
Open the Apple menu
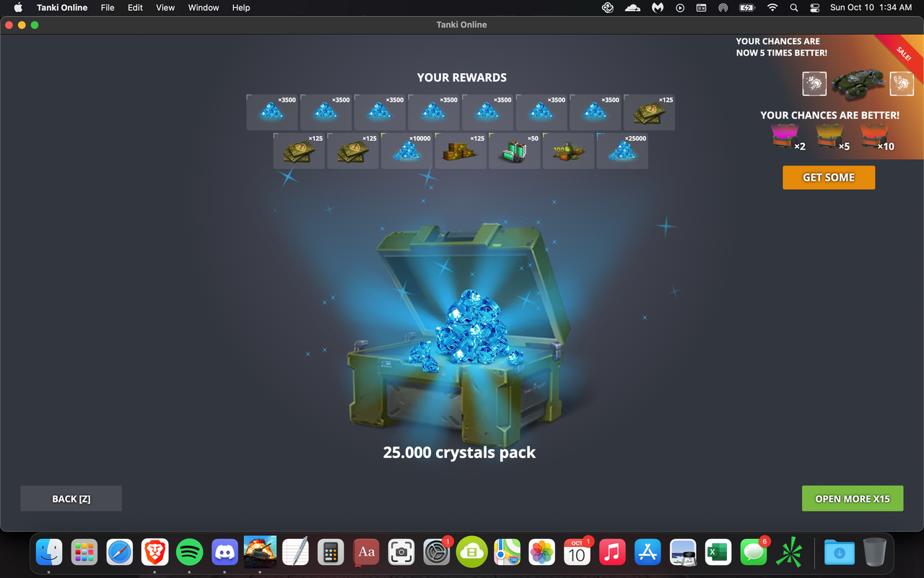click(x=18, y=7)
